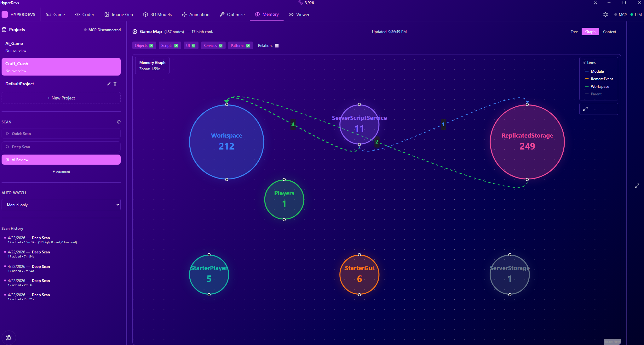
Task: Select the Graph view button
Action: [590, 32]
